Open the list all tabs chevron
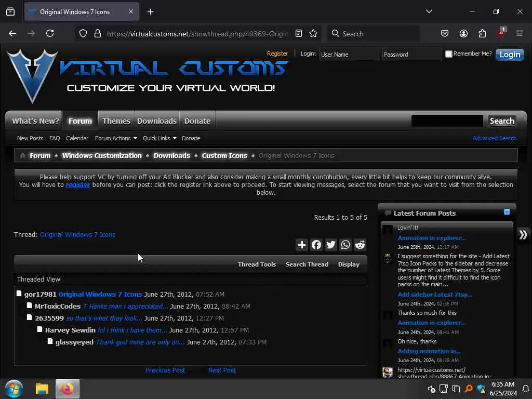This screenshot has width=532, height=399. point(429,11)
